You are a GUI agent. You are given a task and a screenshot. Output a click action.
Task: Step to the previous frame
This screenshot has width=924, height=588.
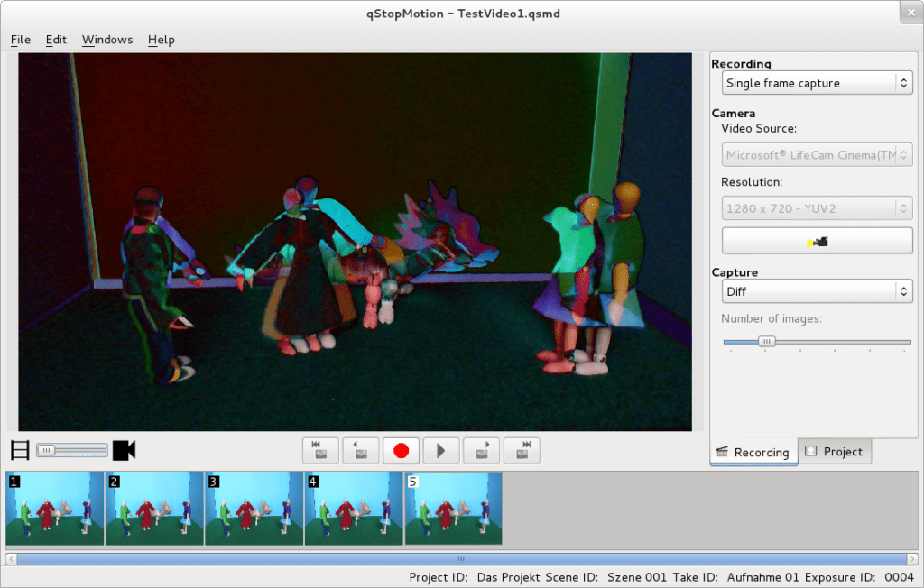[x=360, y=450]
